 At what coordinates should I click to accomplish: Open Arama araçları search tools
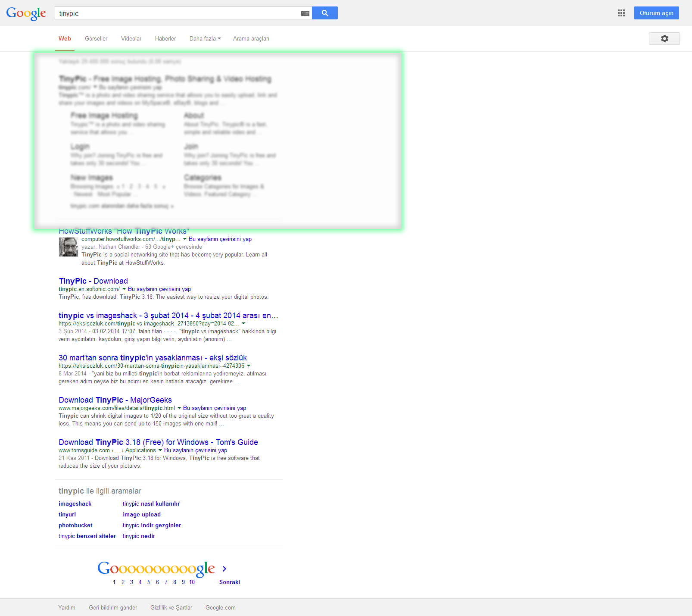pos(251,38)
